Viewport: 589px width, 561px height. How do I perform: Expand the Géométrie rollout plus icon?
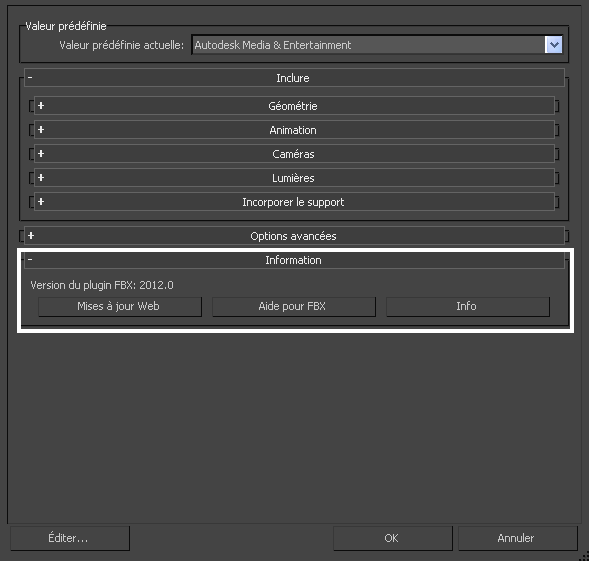point(41,106)
